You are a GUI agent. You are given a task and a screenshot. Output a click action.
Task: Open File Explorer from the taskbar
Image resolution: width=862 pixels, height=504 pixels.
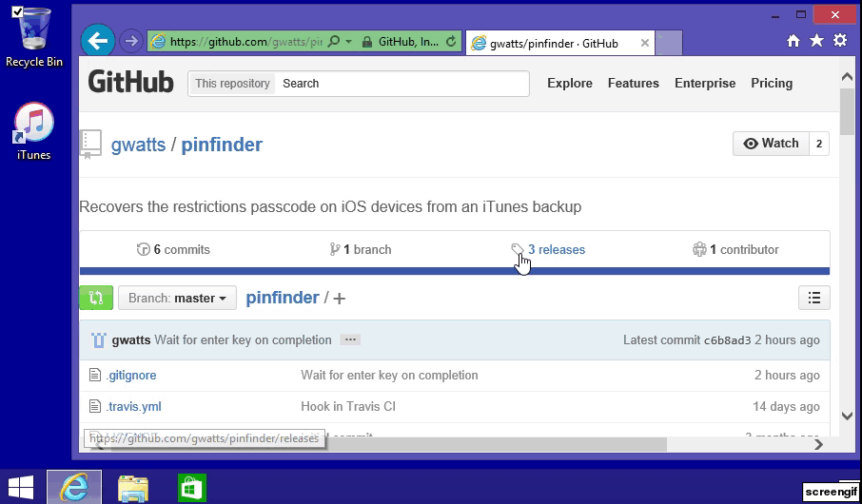(x=133, y=488)
